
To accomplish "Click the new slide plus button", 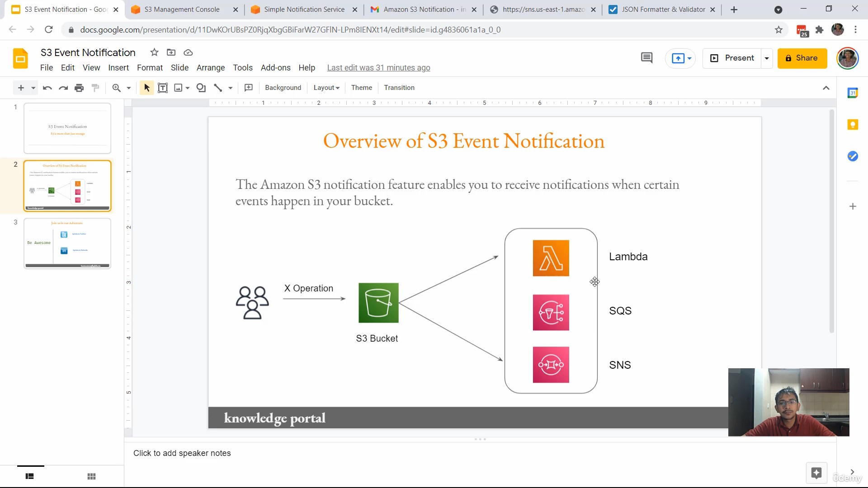I will click(21, 88).
